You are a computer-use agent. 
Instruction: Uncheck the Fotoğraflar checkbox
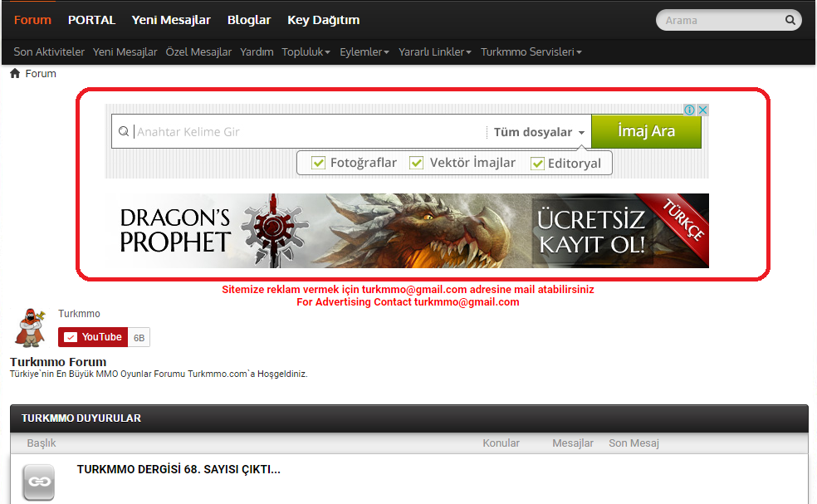click(x=318, y=163)
